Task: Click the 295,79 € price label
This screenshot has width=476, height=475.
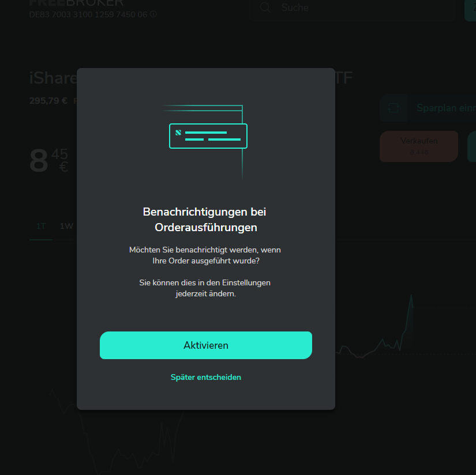Action: click(x=48, y=101)
